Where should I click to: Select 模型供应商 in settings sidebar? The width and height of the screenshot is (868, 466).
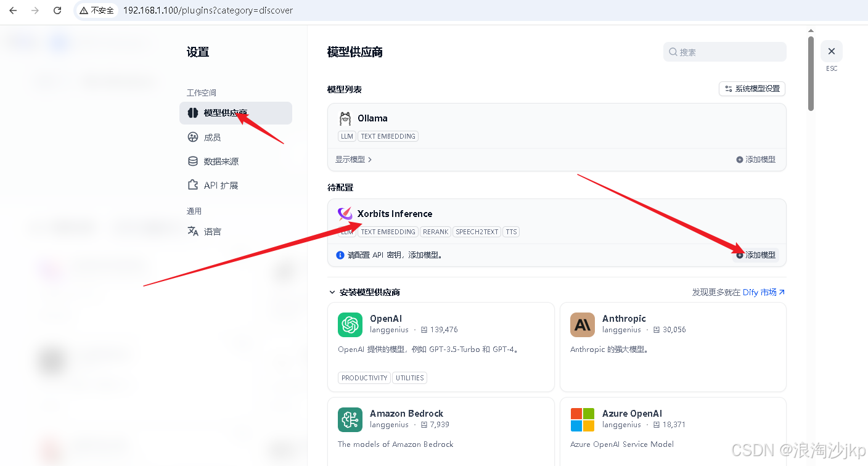pyautogui.click(x=235, y=113)
